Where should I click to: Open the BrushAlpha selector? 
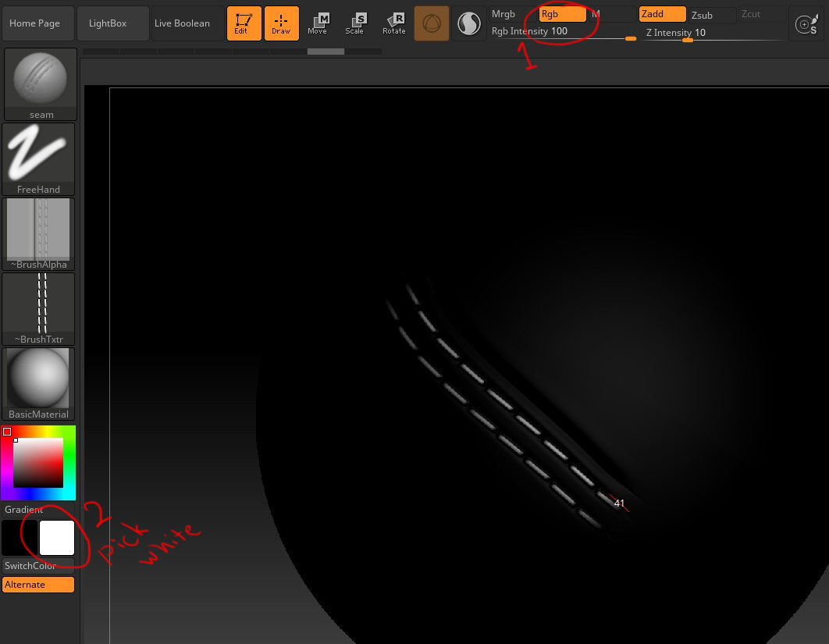(x=38, y=234)
